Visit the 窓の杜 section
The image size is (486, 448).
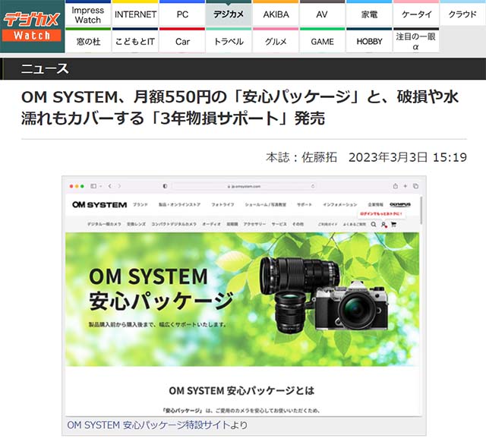tap(88, 41)
